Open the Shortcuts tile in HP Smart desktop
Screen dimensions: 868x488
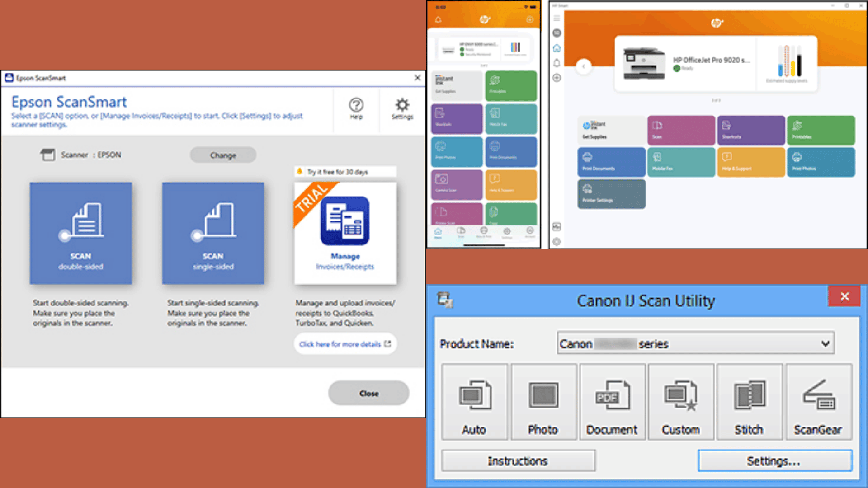pos(751,130)
